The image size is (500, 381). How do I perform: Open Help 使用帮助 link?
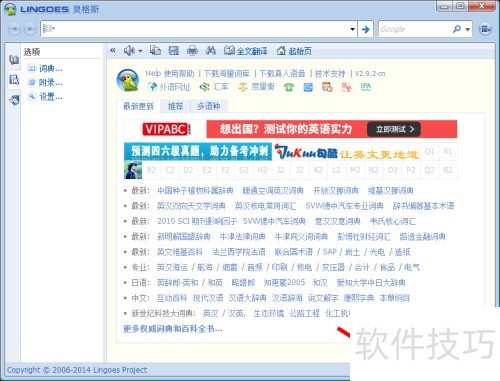point(170,73)
